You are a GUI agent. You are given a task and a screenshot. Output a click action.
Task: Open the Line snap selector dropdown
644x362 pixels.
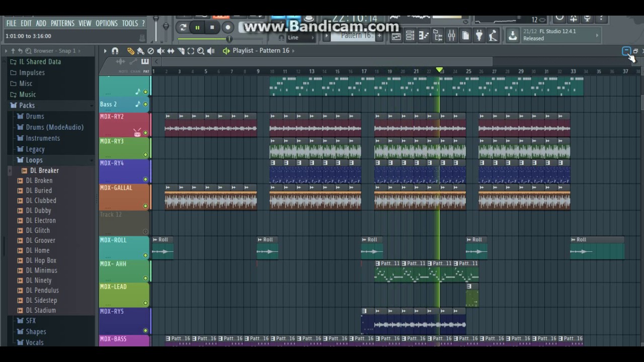(x=300, y=38)
